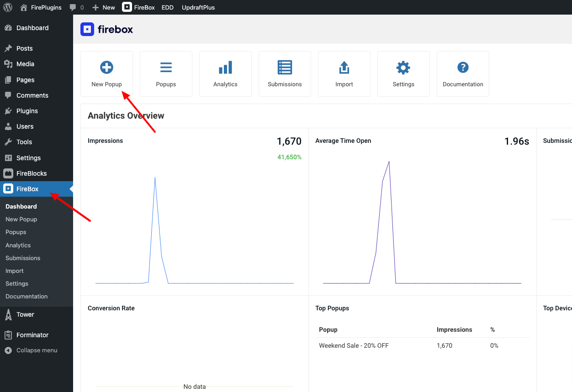Click the Analytics Overview heading
This screenshot has height=392, width=572.
[x=126, y=115]
